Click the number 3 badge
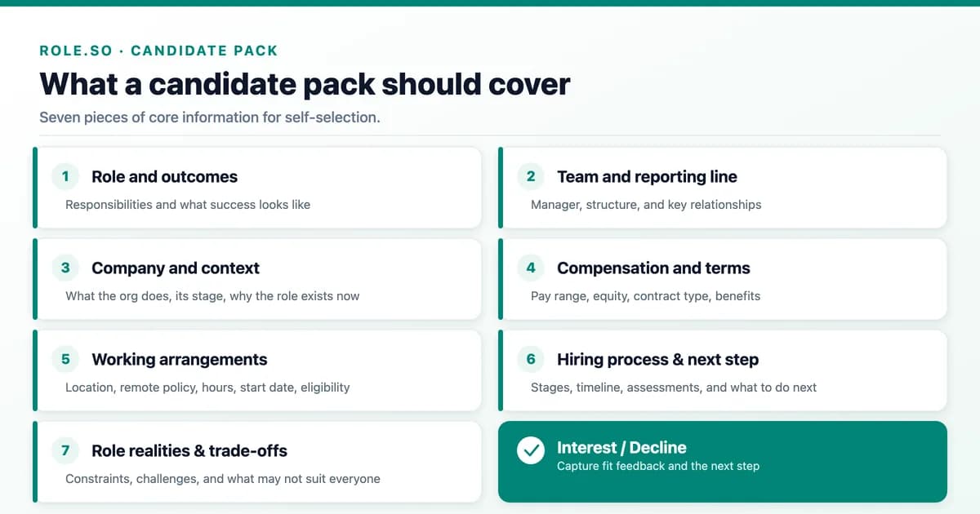 [65, 268]
